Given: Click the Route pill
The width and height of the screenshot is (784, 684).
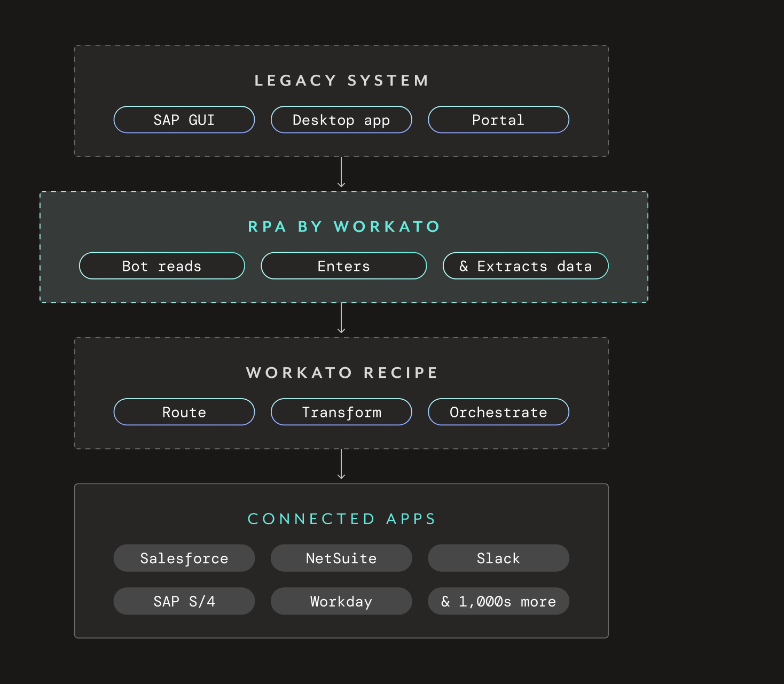Looking at the screenshot, I should tap(184, 412).
